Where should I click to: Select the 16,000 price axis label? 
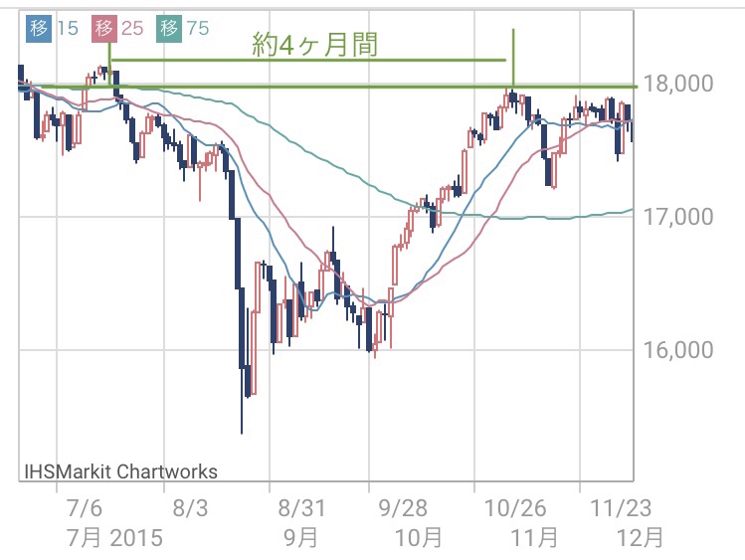coord(677,350)
